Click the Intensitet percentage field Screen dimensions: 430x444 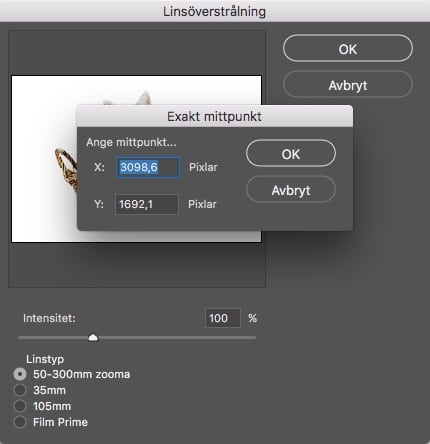click(x=223, y=318)
